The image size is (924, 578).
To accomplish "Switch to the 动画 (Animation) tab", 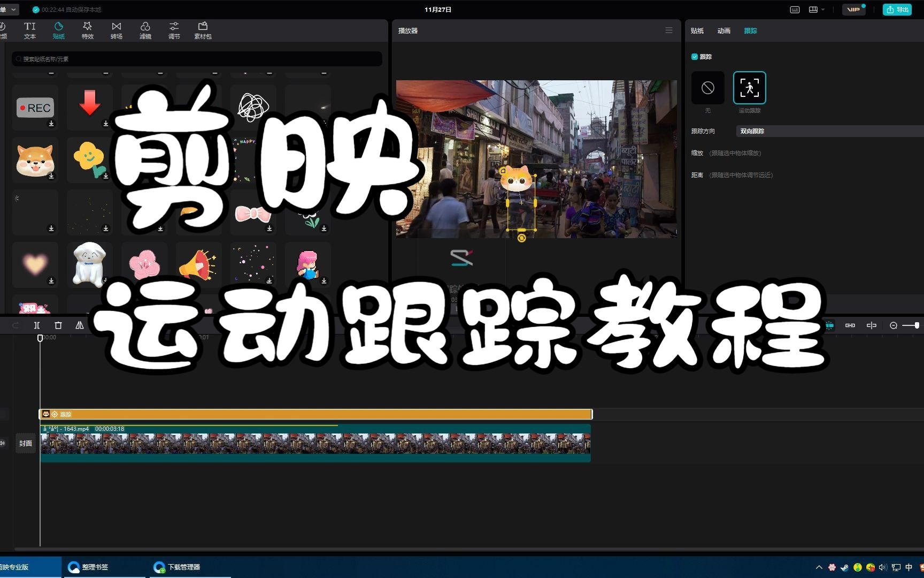I will pyautogui.click(x=724, y=31).
